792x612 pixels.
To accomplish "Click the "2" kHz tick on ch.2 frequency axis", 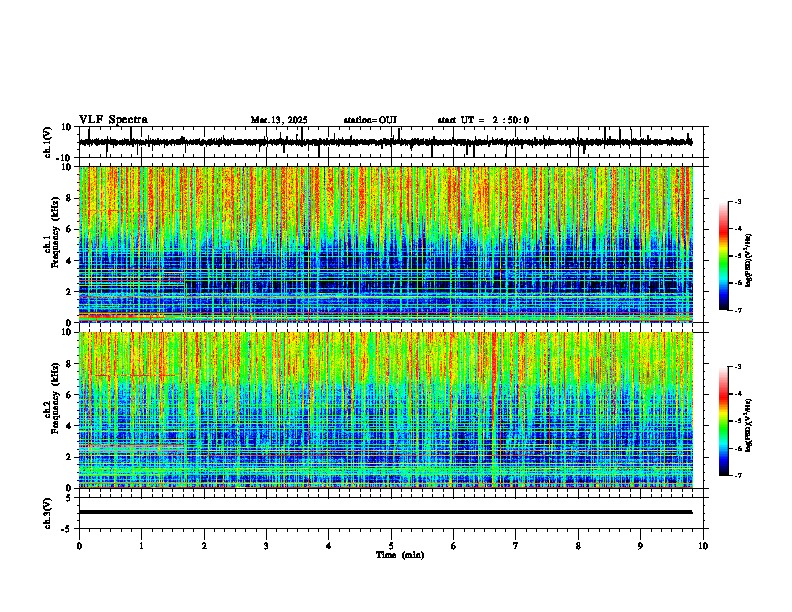I will [x=69, y=457].
